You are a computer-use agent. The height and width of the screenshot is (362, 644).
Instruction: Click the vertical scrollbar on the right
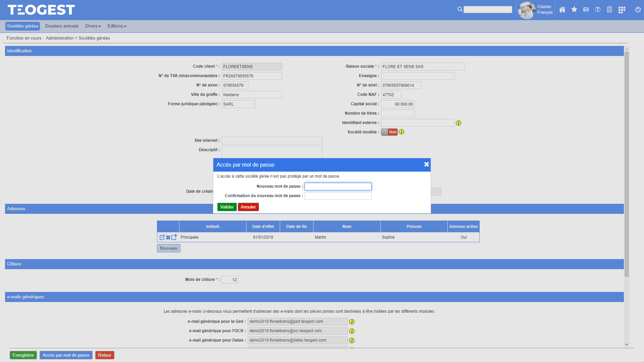(627, 164)
